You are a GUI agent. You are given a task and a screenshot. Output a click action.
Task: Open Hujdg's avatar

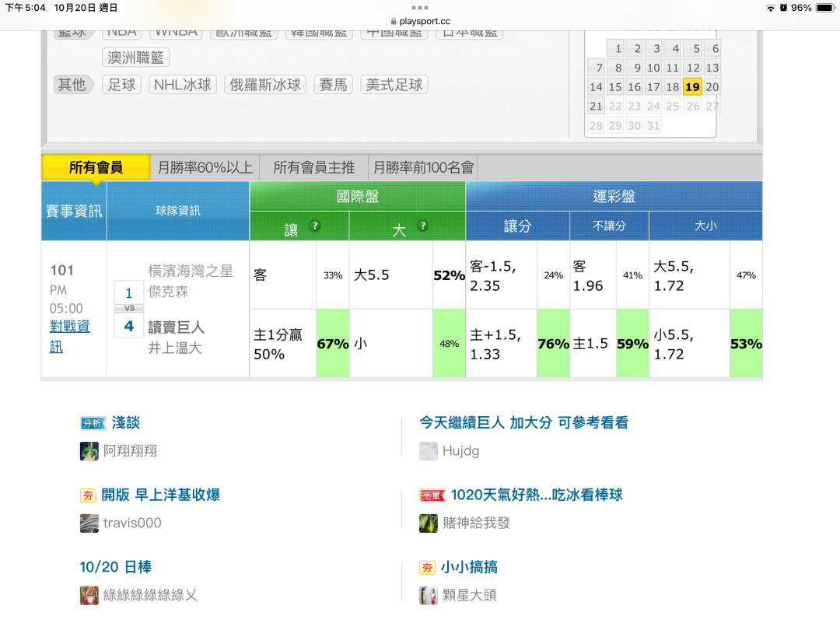click(x=428, y=451)
